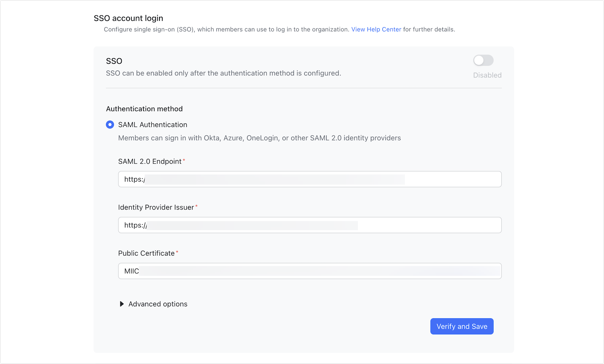Expand the Advanced options section
Image resolution: width=604 pixels, height=364 pixels.
(154, 304)
